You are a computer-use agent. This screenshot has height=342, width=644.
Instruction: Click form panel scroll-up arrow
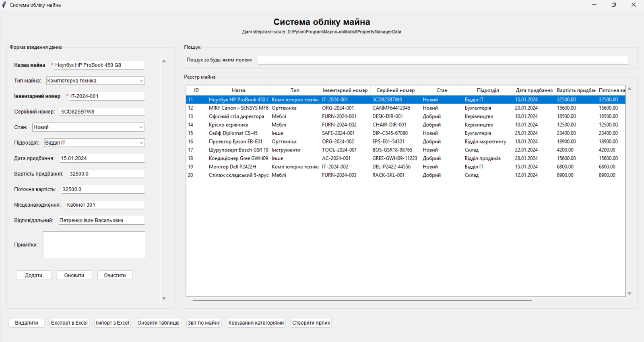[x=164, y=61]
